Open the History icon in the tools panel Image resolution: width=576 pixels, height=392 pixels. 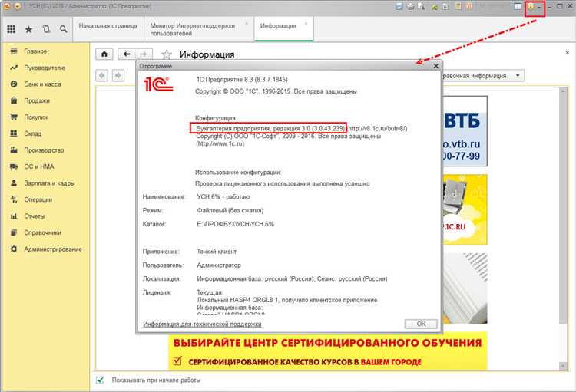tap(46, 29)
